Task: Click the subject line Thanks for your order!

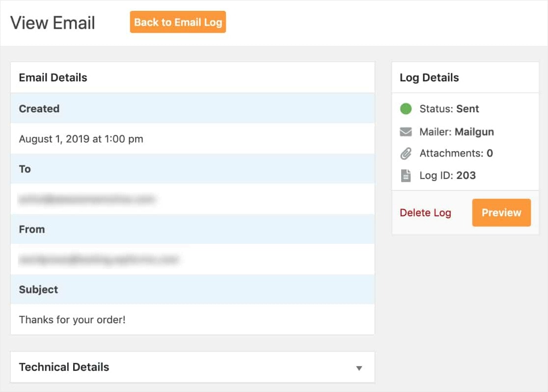Action: coord(72,319)
